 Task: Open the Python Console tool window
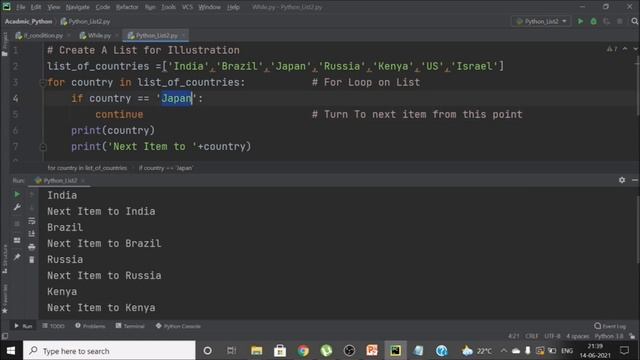pos(178,326)
